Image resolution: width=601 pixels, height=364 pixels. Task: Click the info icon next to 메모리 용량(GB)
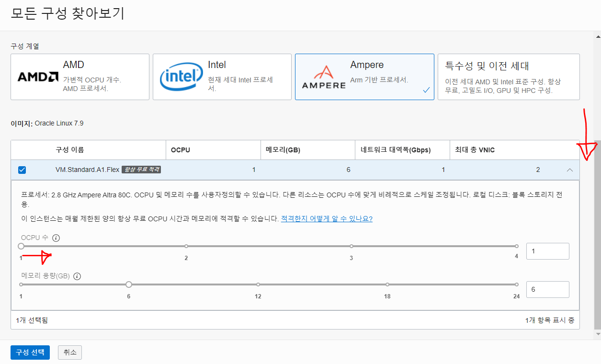tap(77, 276)
